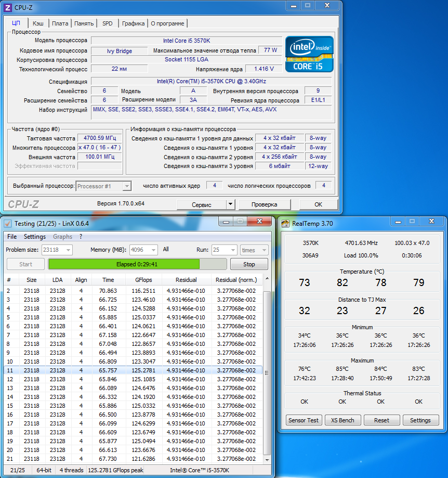Stop the LinX test

coord(249,264)
